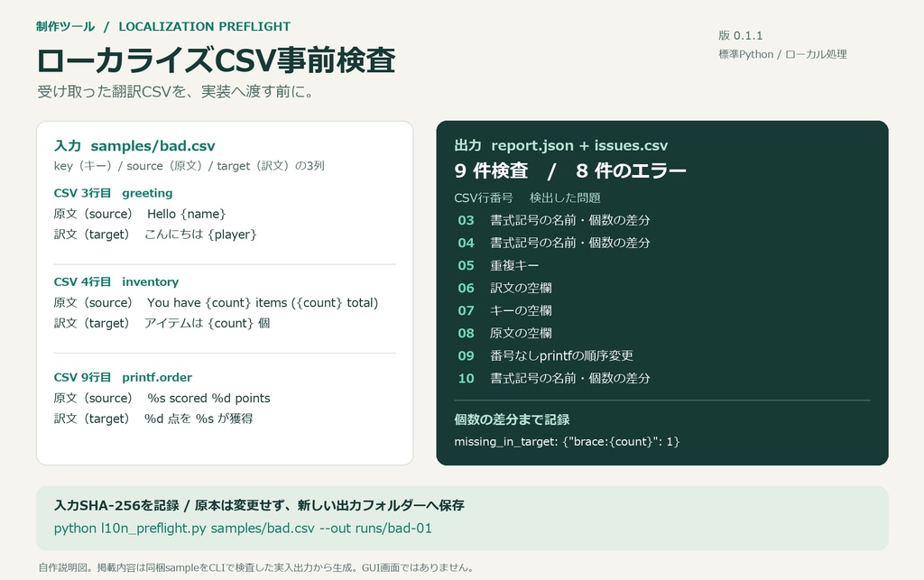The width and height of the screenshot is (924, 580).
Task: Select issue row 07 キーの空欄
Action: tap(505, 310)
